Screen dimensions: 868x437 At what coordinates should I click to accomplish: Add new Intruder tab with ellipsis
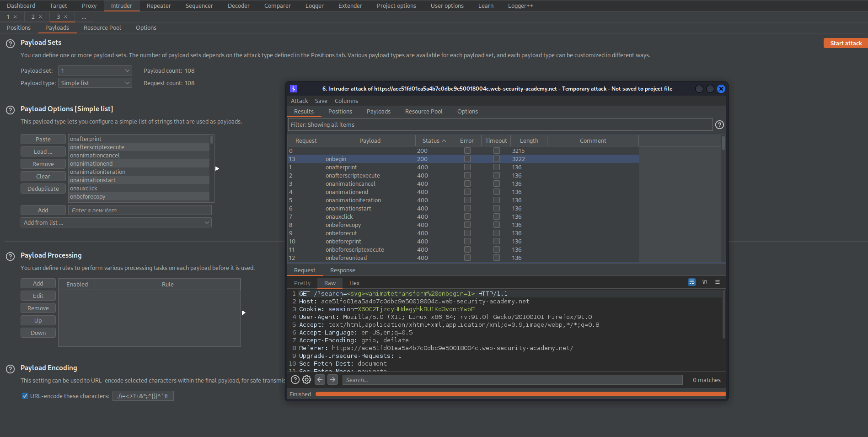[x=84, y=17]
